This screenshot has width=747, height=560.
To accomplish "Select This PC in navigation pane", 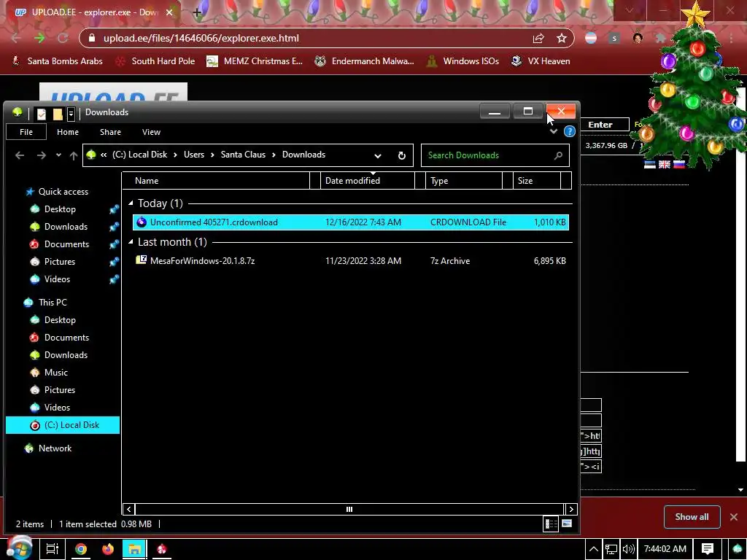I will [x=53, y=303].
